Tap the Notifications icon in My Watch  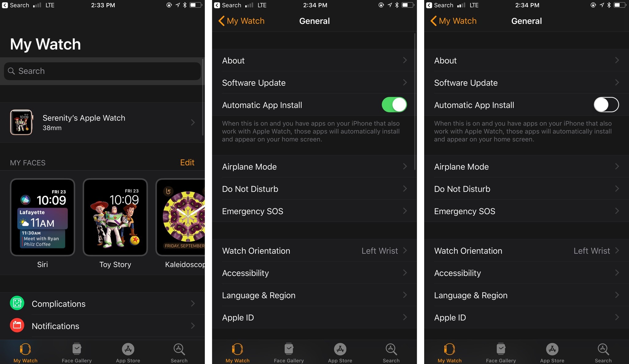click(x=17, y=326)
